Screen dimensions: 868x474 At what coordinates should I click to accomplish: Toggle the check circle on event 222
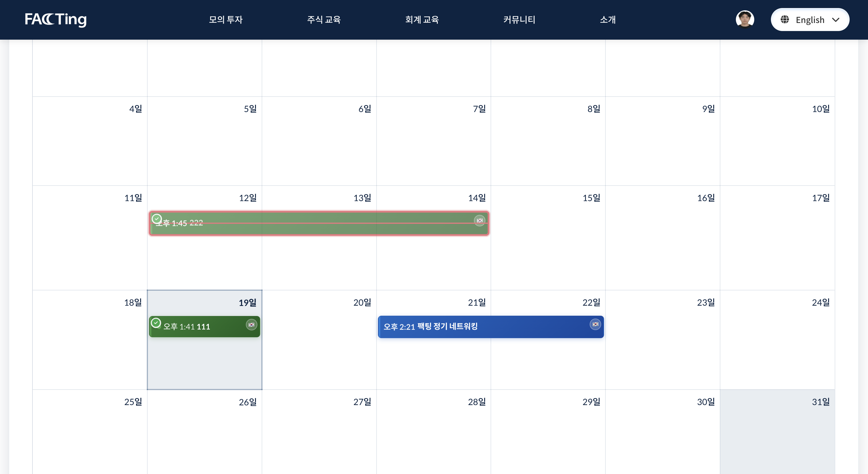coord(157,219)
